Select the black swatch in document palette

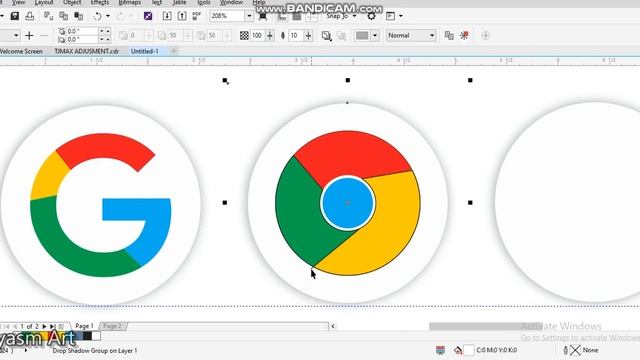87,336
